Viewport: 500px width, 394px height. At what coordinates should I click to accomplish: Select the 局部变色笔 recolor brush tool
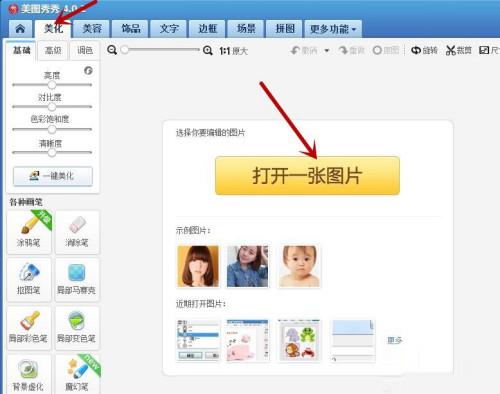pyautogui.click(x=77, y=328)
